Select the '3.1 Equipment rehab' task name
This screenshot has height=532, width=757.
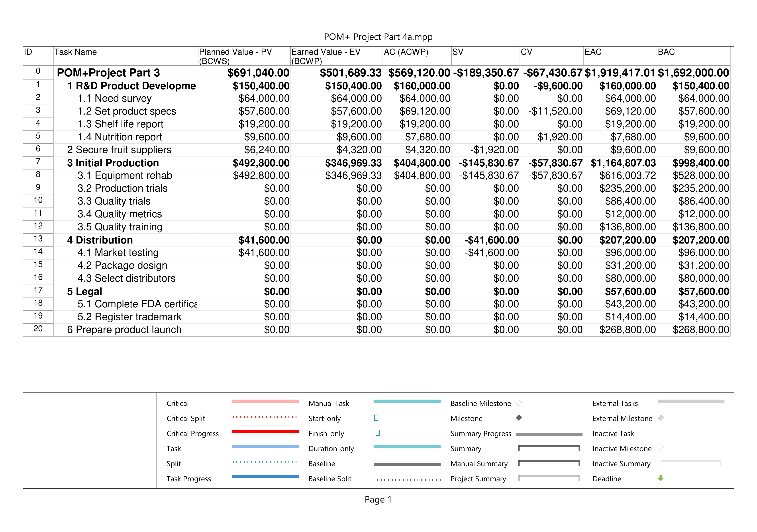[x=125, y=175]
